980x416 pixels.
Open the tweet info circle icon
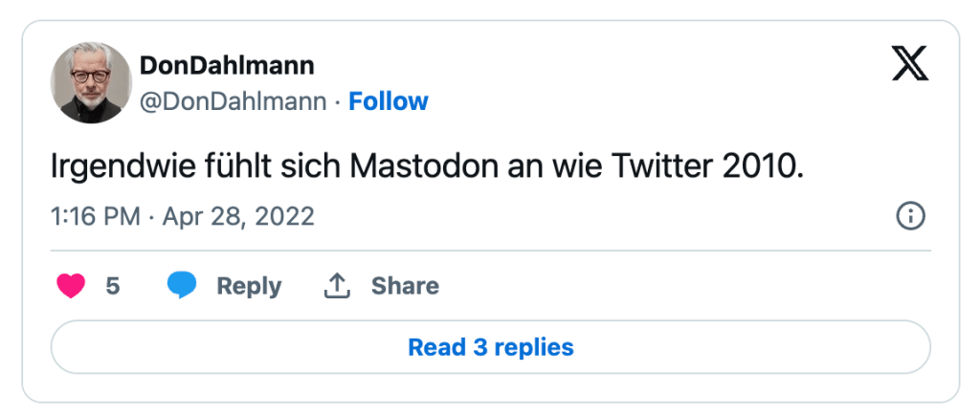coord(909,216)
